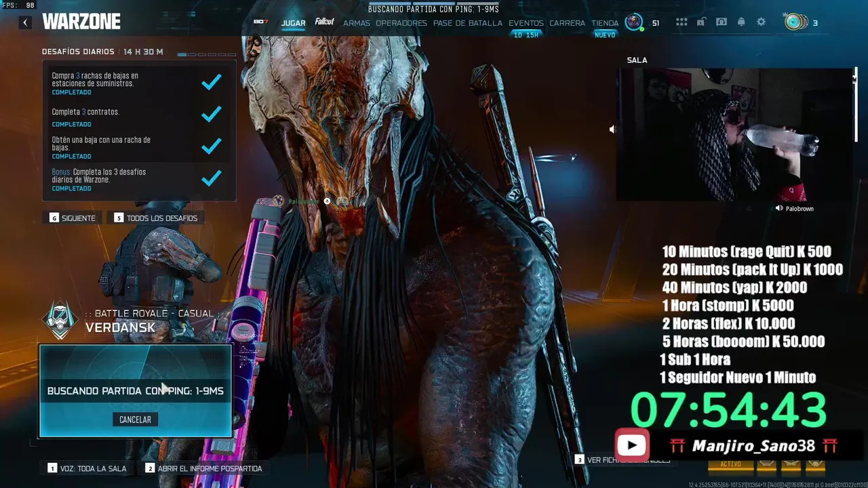Screen dimensions: 868x488
Task: Click the YouTube logo in stream overlay
Action: 632,445
